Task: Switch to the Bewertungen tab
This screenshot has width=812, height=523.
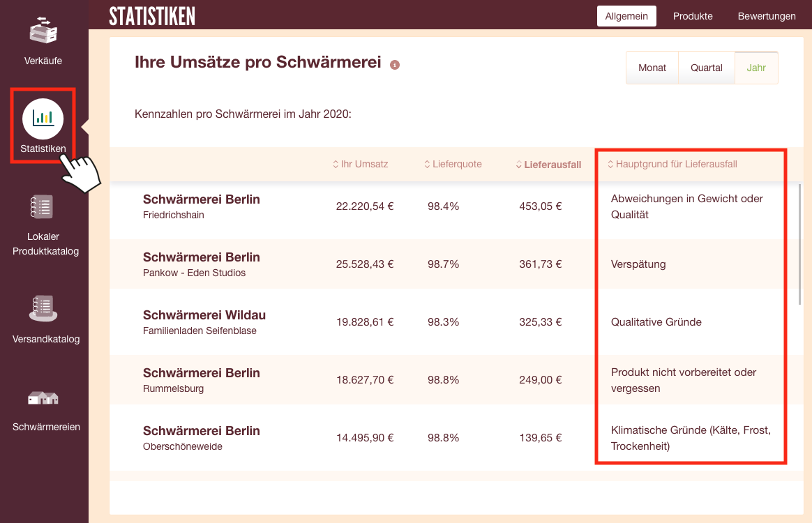Action: tap(767, 16)
